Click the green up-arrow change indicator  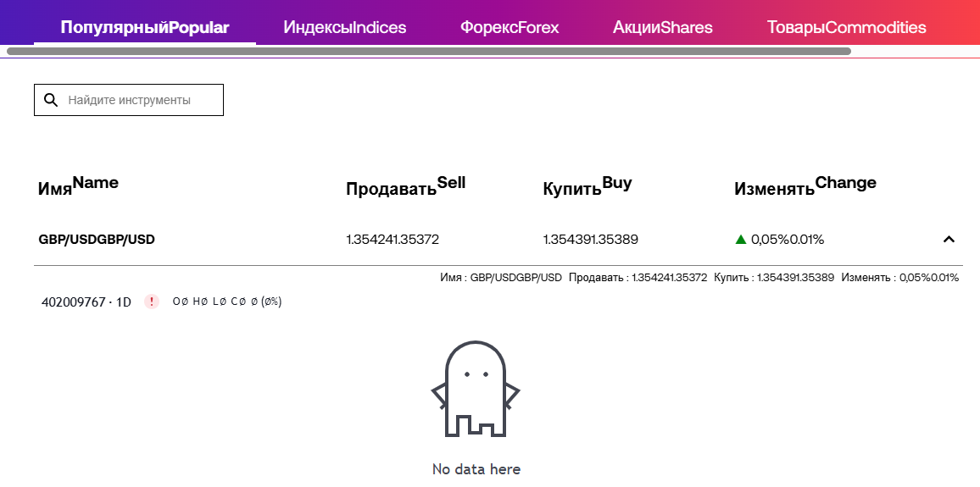(741, 239)
